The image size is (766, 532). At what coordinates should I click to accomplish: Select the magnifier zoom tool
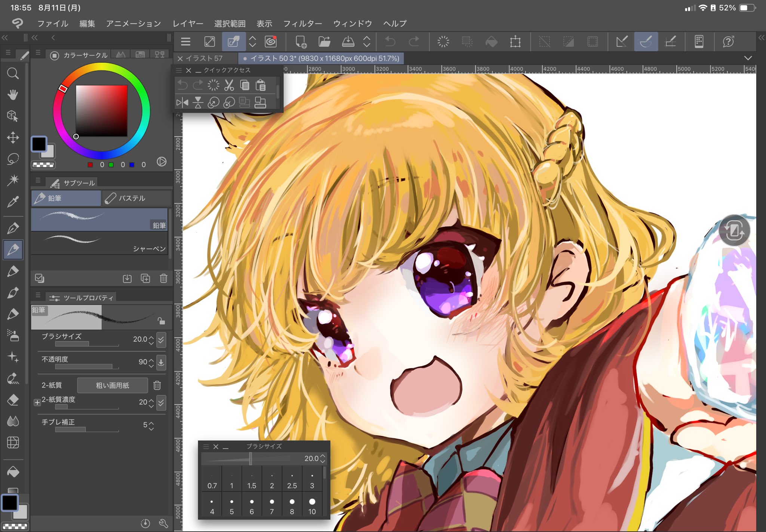pos(13,73)
